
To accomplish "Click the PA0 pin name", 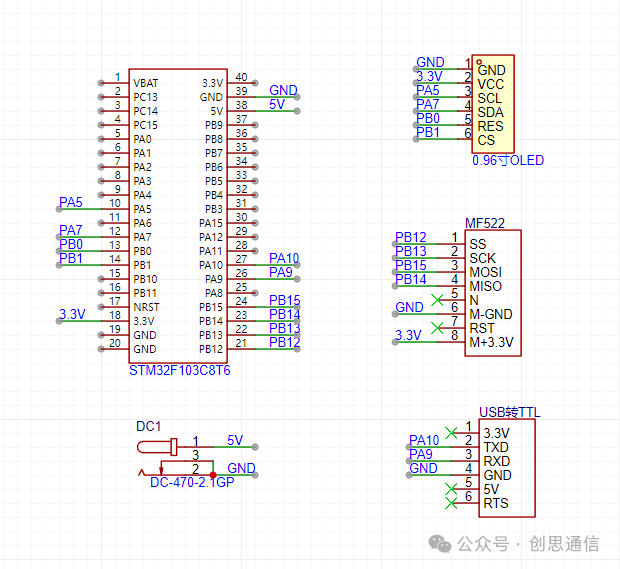I will tap(142, 139).
